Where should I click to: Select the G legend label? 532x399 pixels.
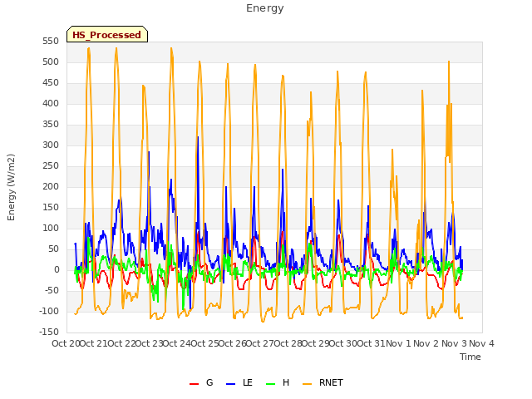coord(209,382)
